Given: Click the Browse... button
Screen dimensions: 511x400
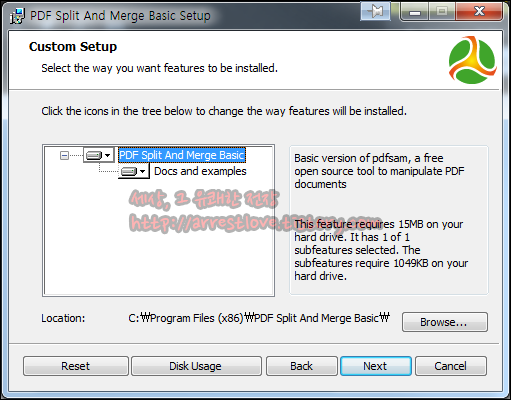Looking at the screenshot, I should click(x=445, y=322).
